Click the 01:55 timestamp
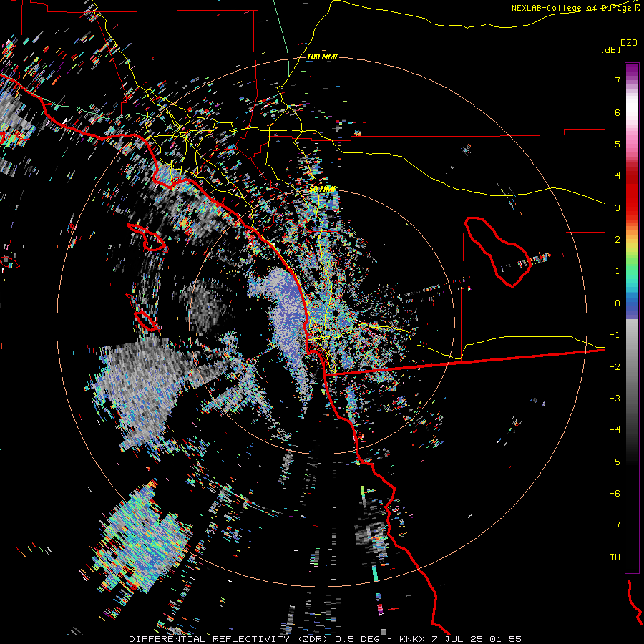This screenshot has height=644, width=644. pyautogui.click(x=505, y=639)
